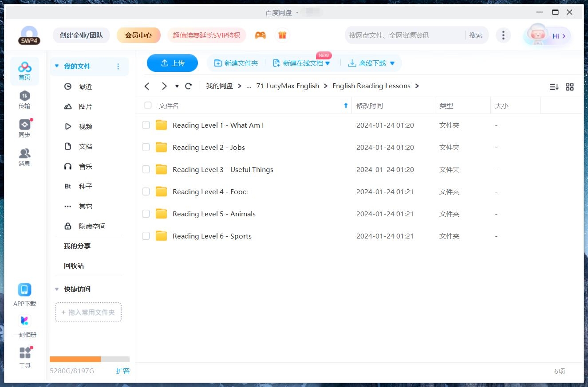Screen dimensions: 588x387
Task: Open the sort order dropdown icon
Action: pos(554,87)
